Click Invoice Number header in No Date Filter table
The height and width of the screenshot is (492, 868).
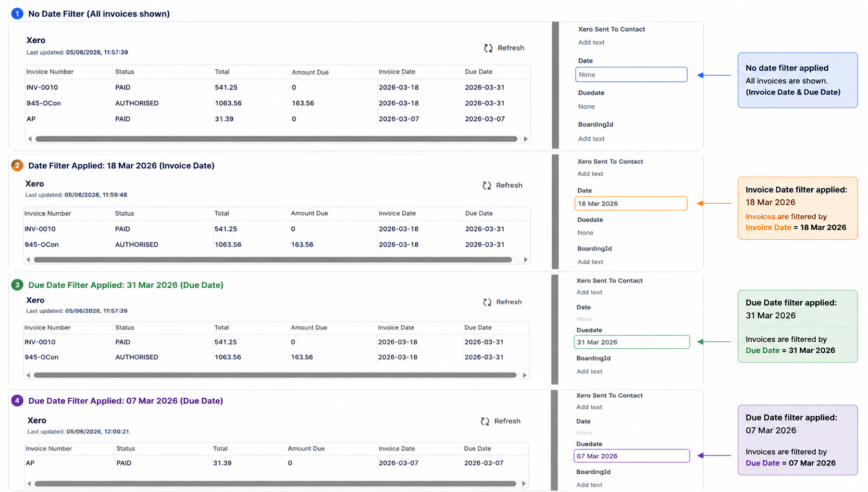tap(50, 72)
